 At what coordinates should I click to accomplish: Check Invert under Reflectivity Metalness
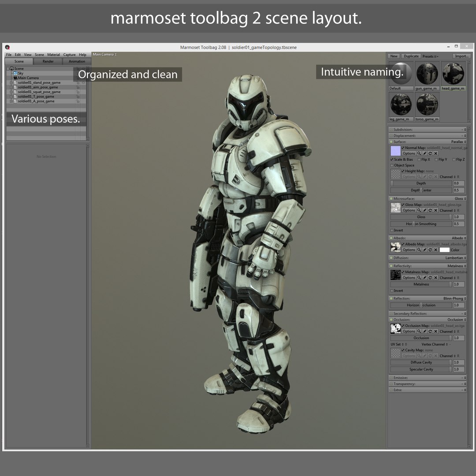pyautogui.click(x=392, y=291)
